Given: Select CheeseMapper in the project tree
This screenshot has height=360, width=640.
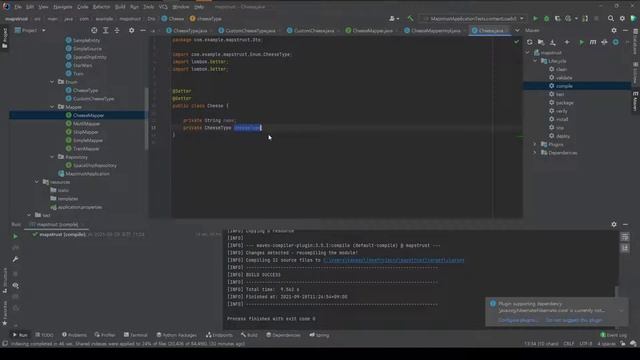Looking at the screenshot, I should click(89, 116).
